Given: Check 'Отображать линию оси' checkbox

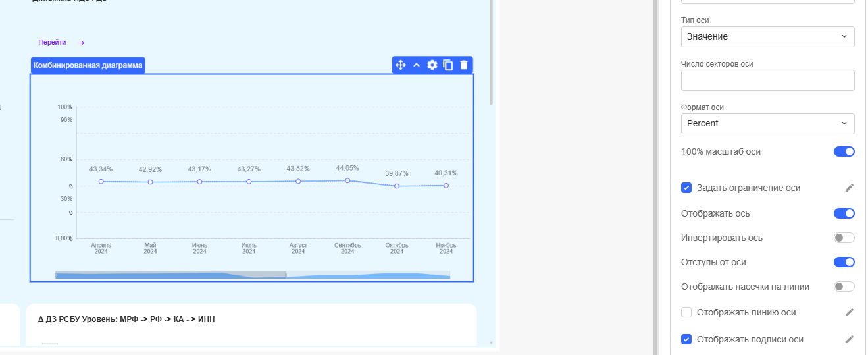Looking at the screenshot, I should pos(686,312).
